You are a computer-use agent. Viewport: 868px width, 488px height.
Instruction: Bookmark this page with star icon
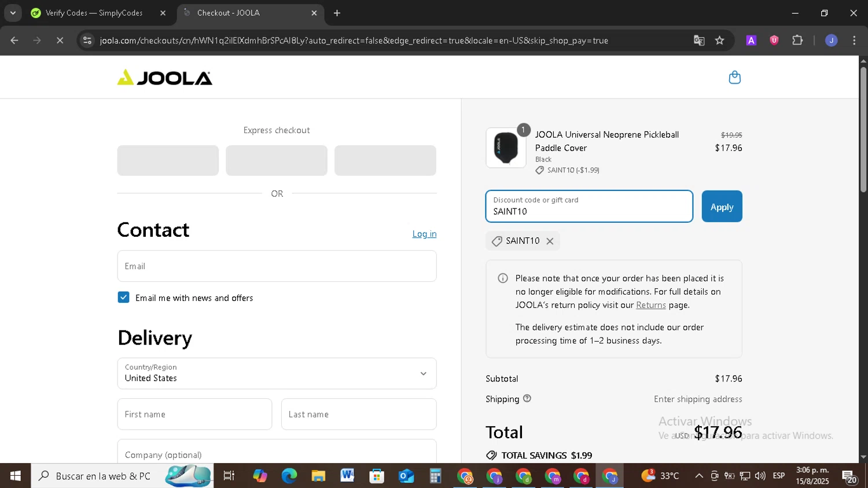pyautogui.click(x=719, y=41)
